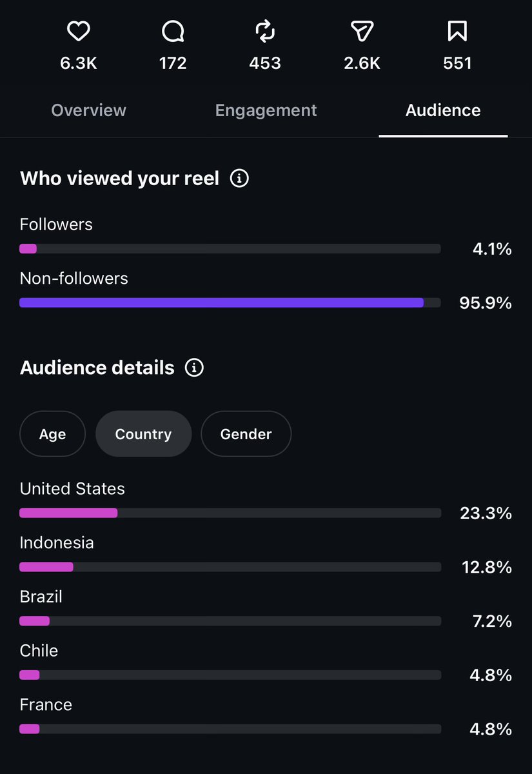
Task: Select the Audience tab
Action: click(x=443, y=110)
